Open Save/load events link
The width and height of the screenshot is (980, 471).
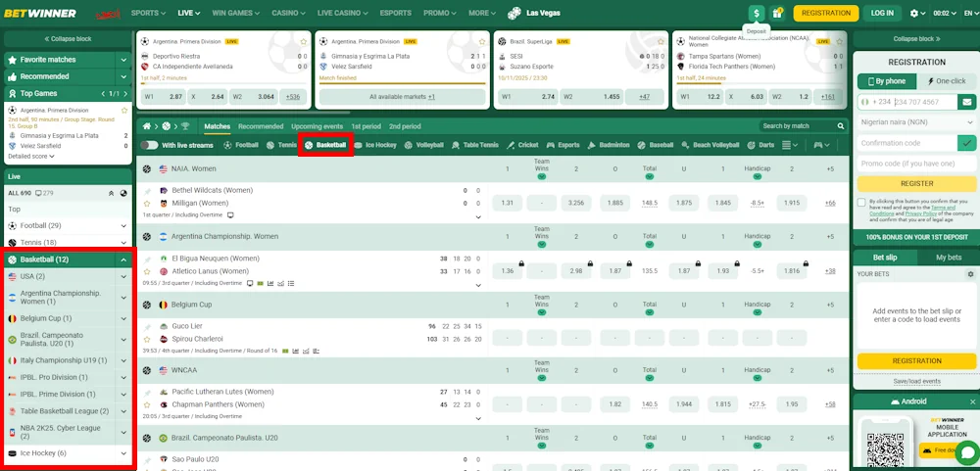pos(917,381)
